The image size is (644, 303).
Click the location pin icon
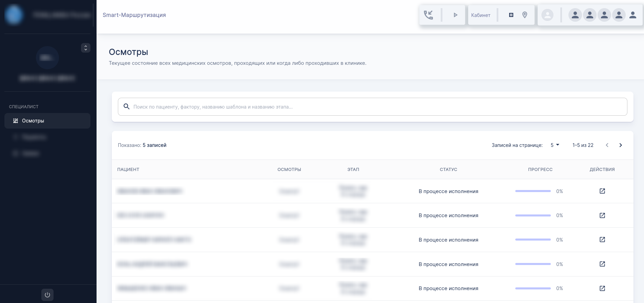(x=525, y=15)
